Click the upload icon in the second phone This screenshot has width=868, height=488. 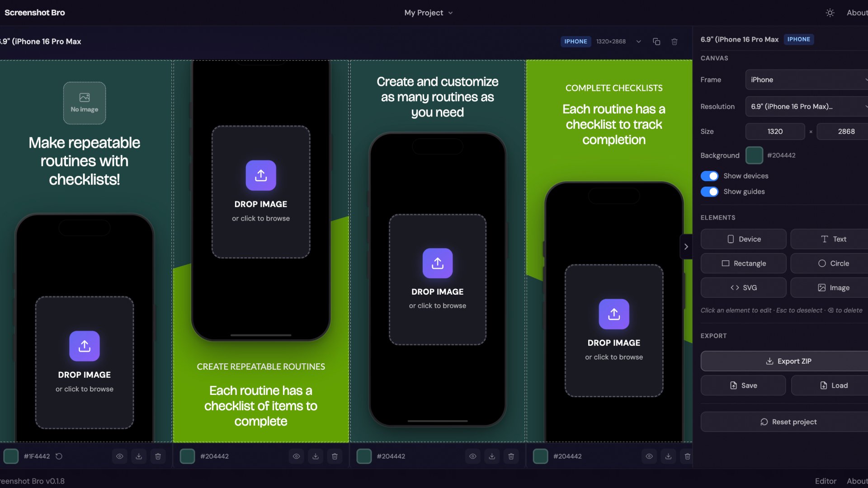(x=261, y=175)
